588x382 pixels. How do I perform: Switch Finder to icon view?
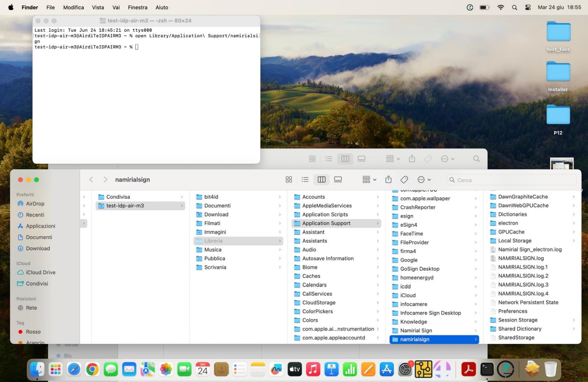(289, 179)
